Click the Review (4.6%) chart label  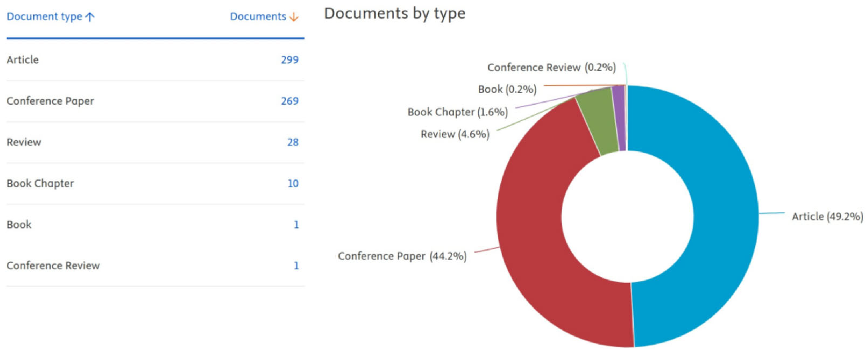click(x=455, y=134)
